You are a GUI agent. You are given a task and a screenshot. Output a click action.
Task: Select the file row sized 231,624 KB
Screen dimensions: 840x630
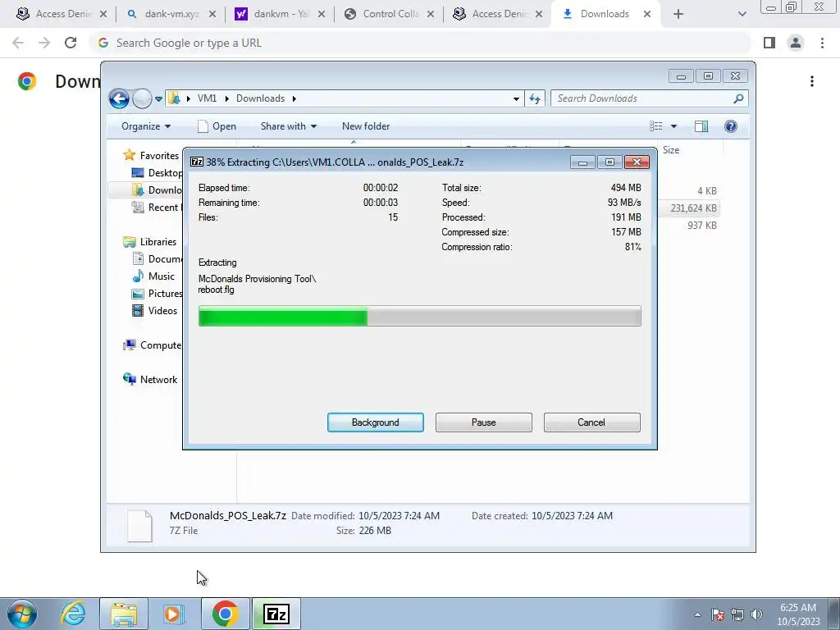688,208
